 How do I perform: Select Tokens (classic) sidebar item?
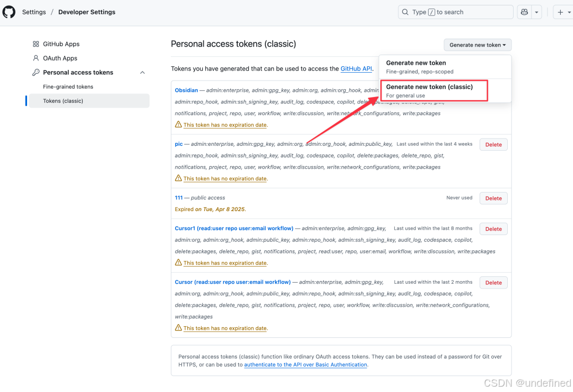[x=89, y=101]
